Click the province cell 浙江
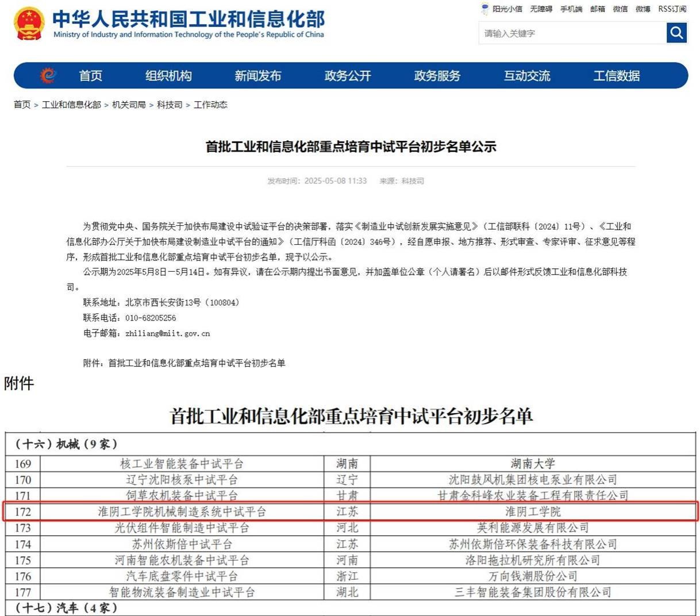Screen dimensions: 700x616 (x=347, y=576)
